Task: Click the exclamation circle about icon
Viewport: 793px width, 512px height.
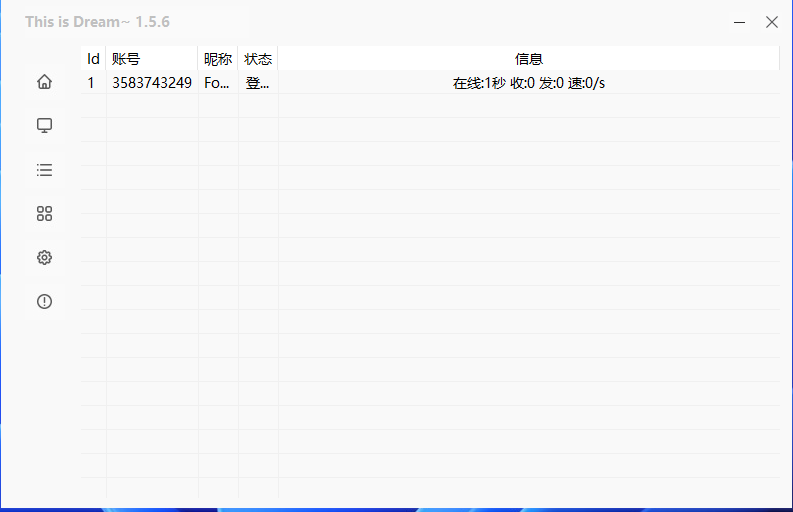Action: (44, 301)
